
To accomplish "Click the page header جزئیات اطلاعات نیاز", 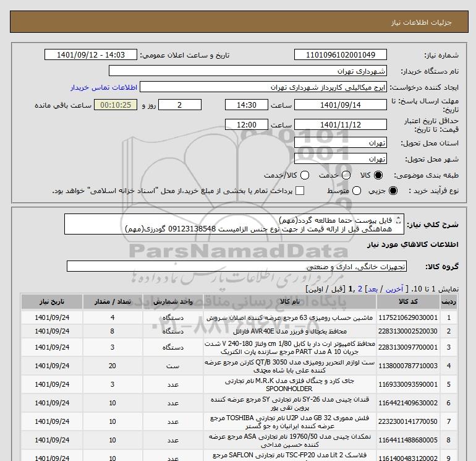I will point(422,22).
